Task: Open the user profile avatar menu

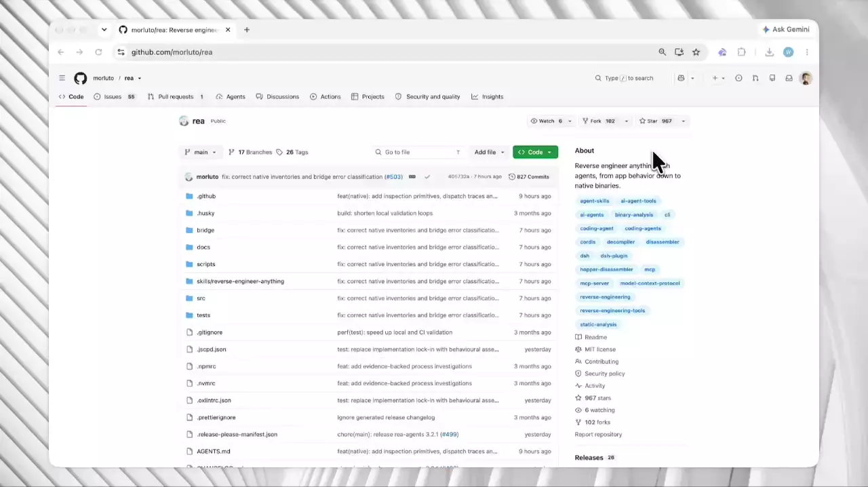Action: point(806,78)
